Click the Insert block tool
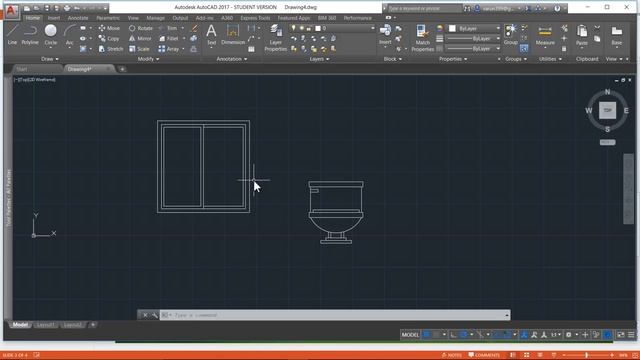Viewport: 640px width, 360px height. (x=385, y=35)
